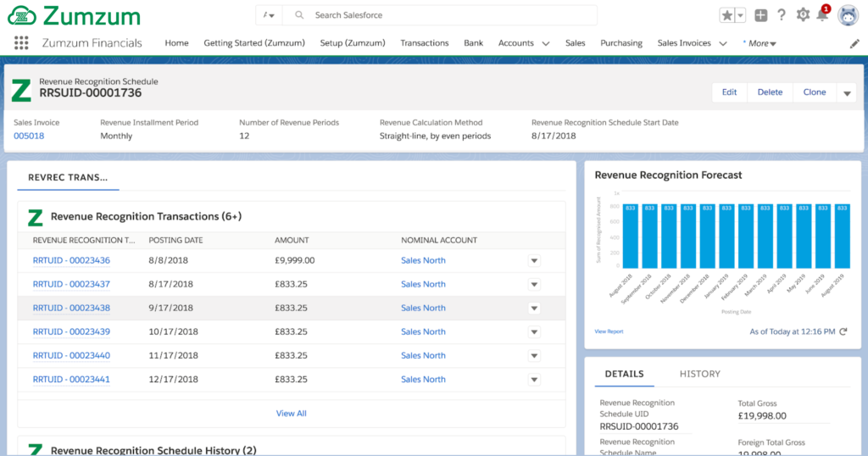
Task: Open the Sales Invoices tab
Action: (x=684, y=43)
